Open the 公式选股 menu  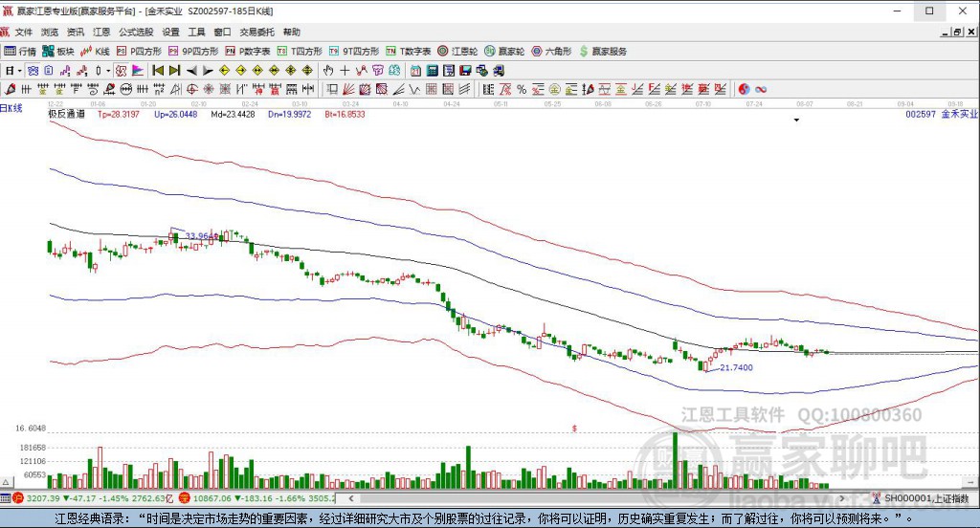click(136, 32)
